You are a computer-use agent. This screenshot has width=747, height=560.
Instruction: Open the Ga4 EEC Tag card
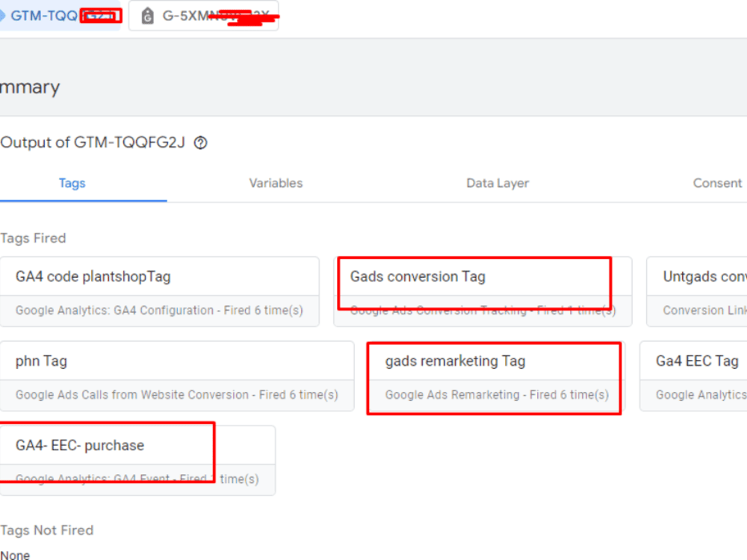[693, 376]
